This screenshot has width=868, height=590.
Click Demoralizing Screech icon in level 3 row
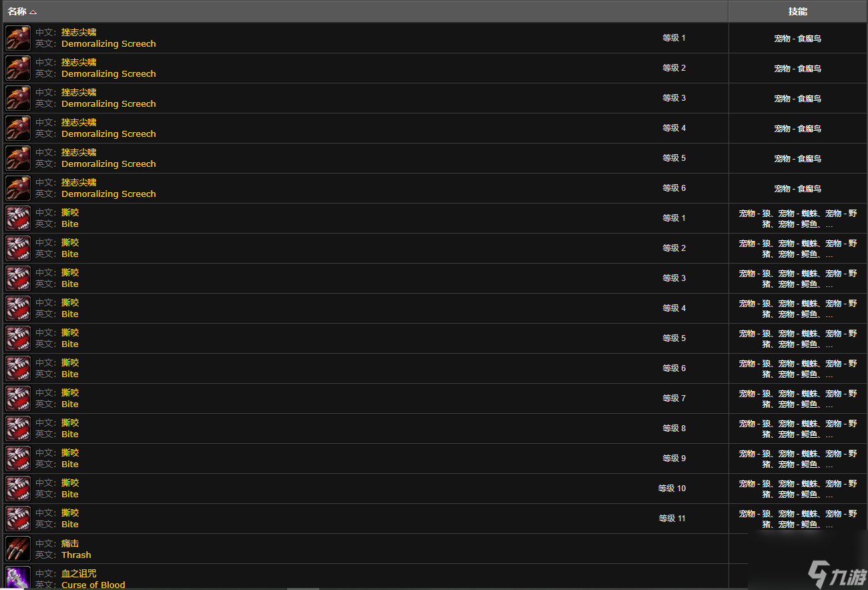point(18,98)
